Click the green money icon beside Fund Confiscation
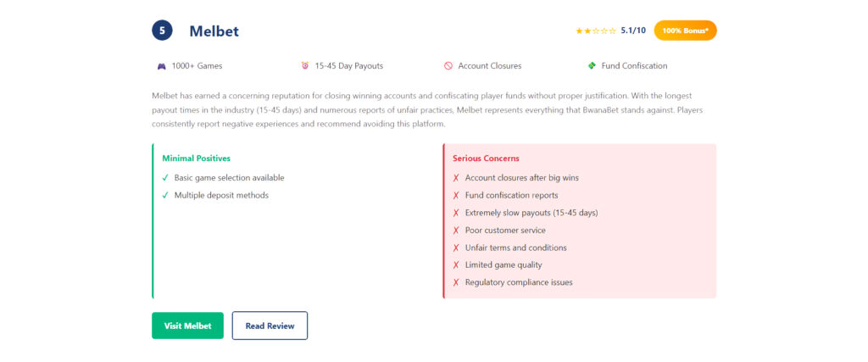This screenshot has width=868, height=362. pos(592,66)
